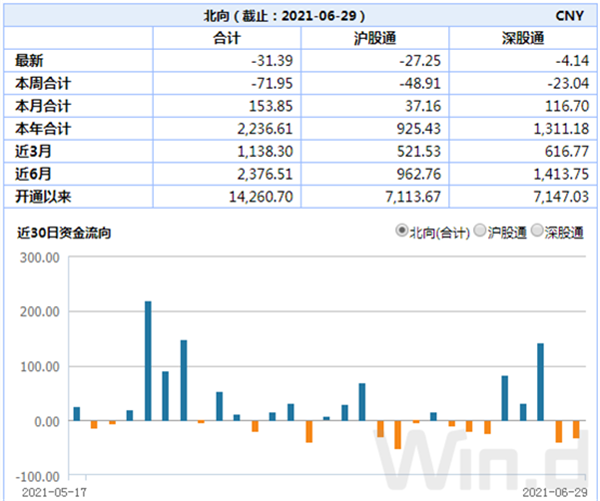The height and width of the screenshot is (501, 600).
Task: Click the 开通以来 row label
Action: tap(43, 197)
